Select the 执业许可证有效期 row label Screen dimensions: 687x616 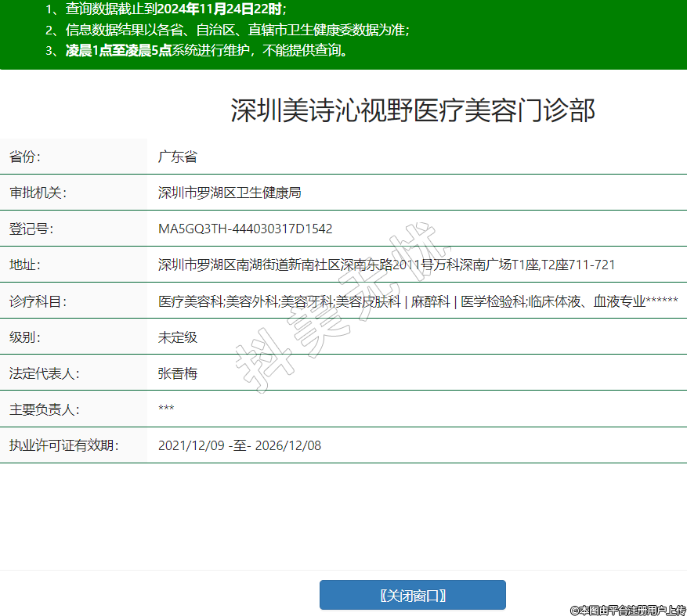coord(63,445)
